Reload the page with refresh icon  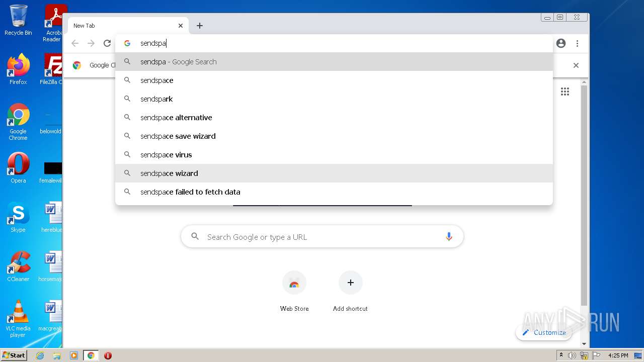tap(107, 43)
